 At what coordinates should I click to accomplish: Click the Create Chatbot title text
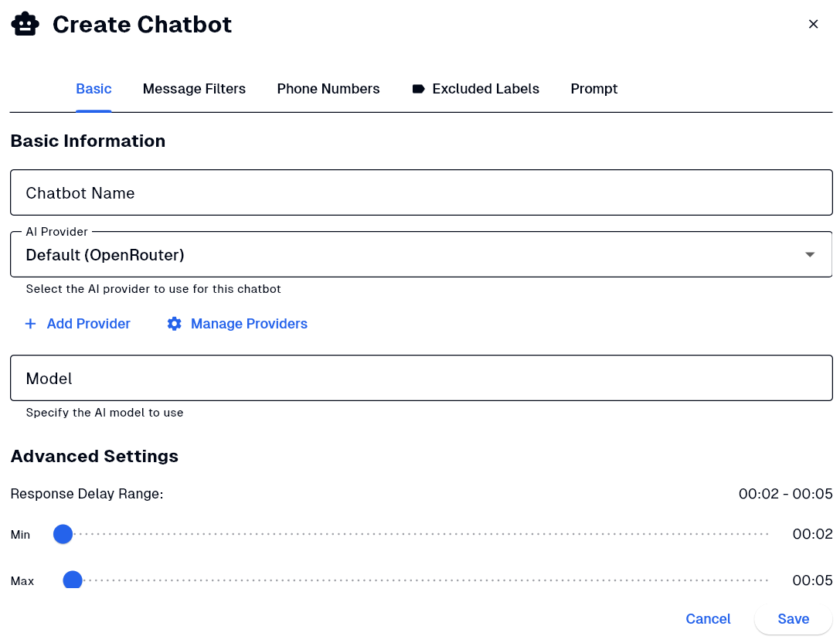click(142, 25)
